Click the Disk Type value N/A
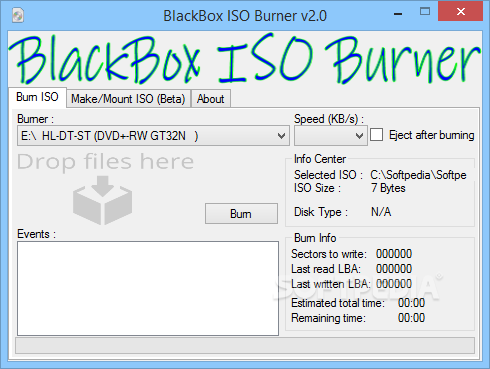Screen dimensions: 490x369 tap(381, 212)
